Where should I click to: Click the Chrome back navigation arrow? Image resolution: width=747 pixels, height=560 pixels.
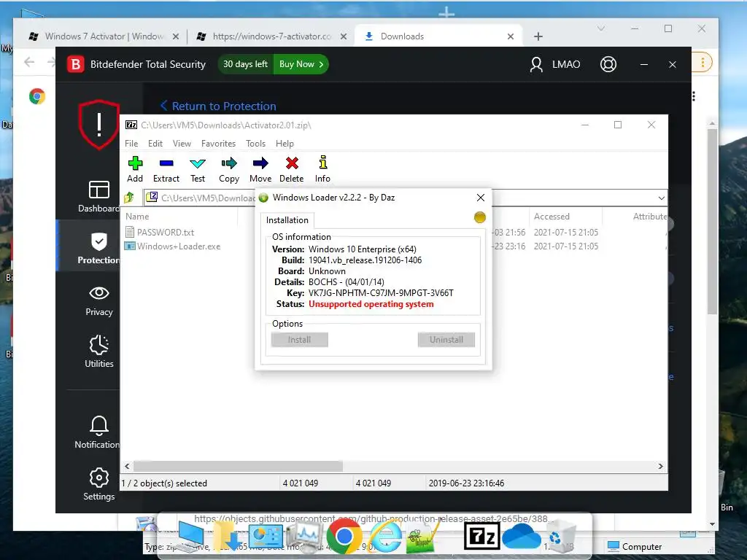coord(29,62)
